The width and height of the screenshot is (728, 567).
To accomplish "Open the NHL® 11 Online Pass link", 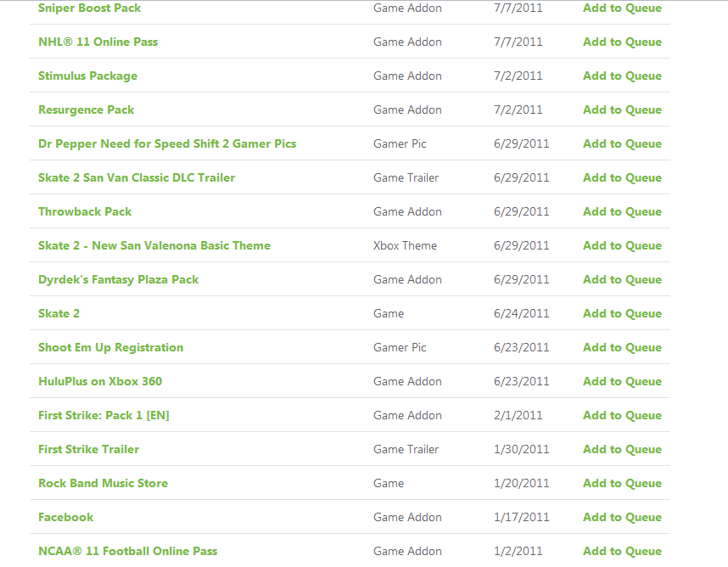I will pyautogui.click(x=98, y=42).
